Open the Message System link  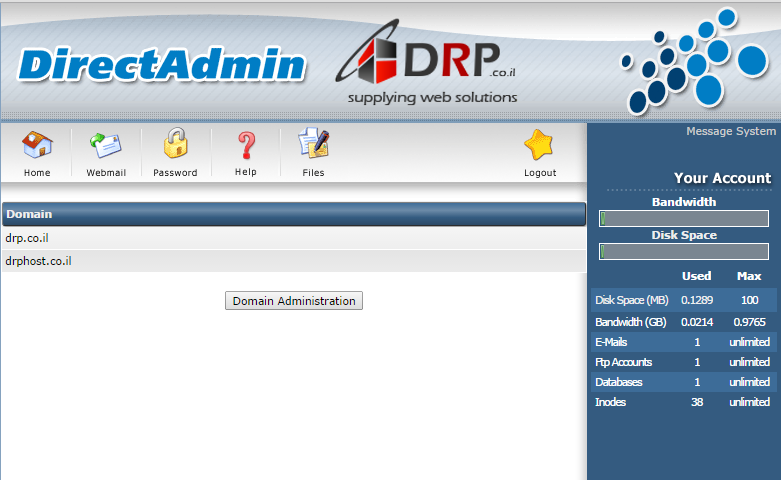(x=730, y=131)
